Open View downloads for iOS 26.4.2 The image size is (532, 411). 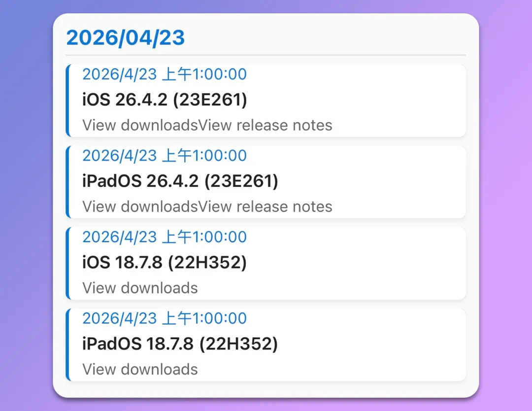pos(140,125)
